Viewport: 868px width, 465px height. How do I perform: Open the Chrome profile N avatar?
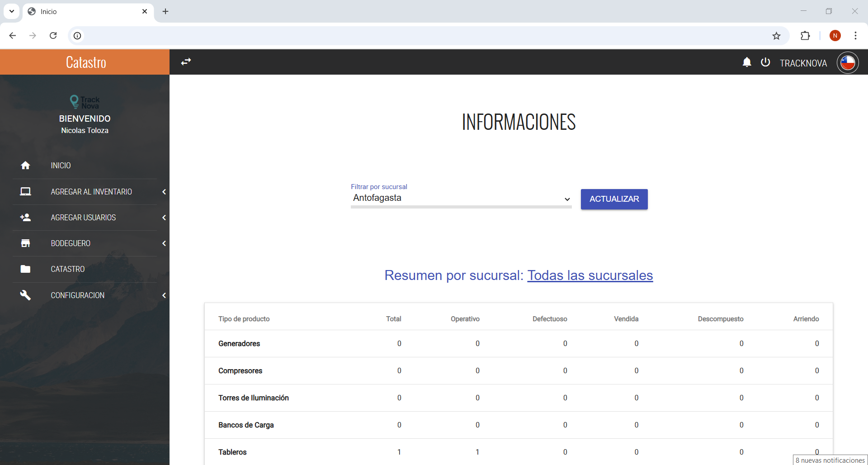click(835, 36)
